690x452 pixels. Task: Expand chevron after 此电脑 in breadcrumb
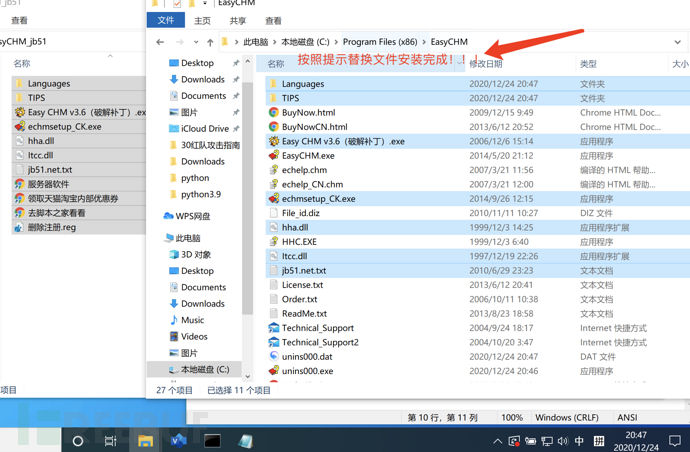click(275, 42)
